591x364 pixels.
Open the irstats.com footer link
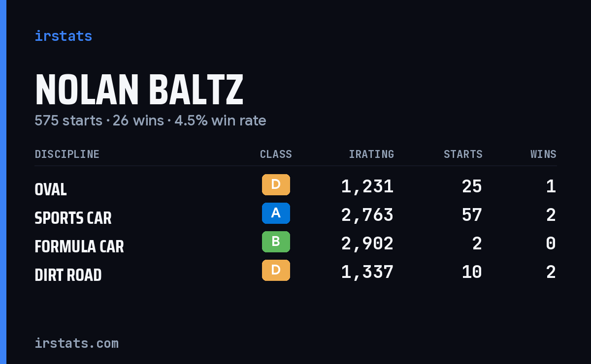click(77, 343)
